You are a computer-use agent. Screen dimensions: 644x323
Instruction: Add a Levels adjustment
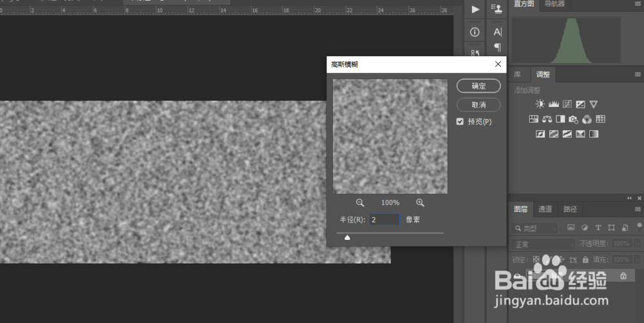coord(554,104)
